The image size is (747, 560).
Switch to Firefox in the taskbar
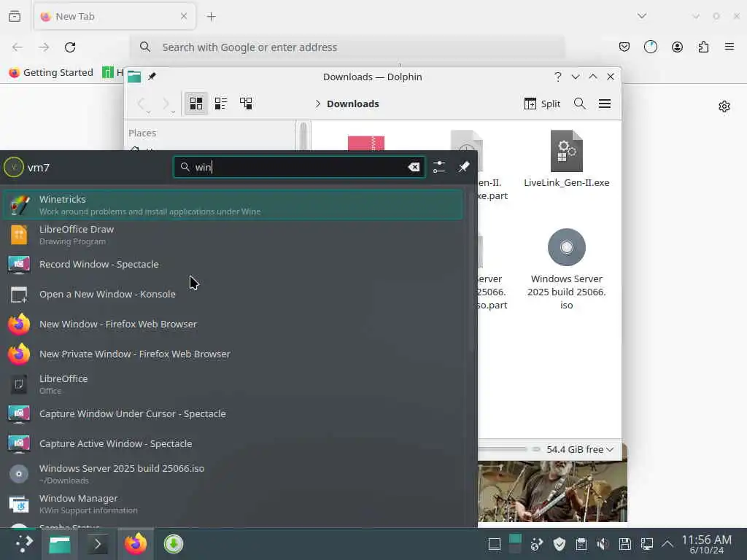136,544
